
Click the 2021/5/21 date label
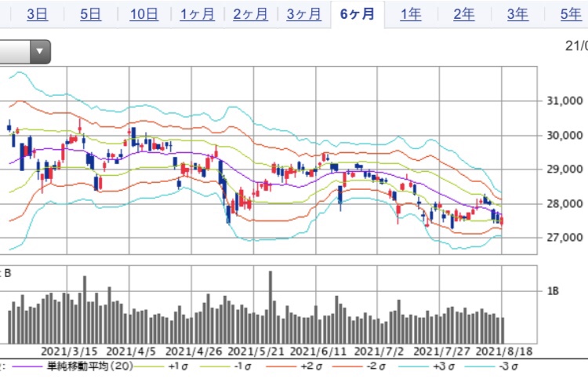(x=256, y=352)
